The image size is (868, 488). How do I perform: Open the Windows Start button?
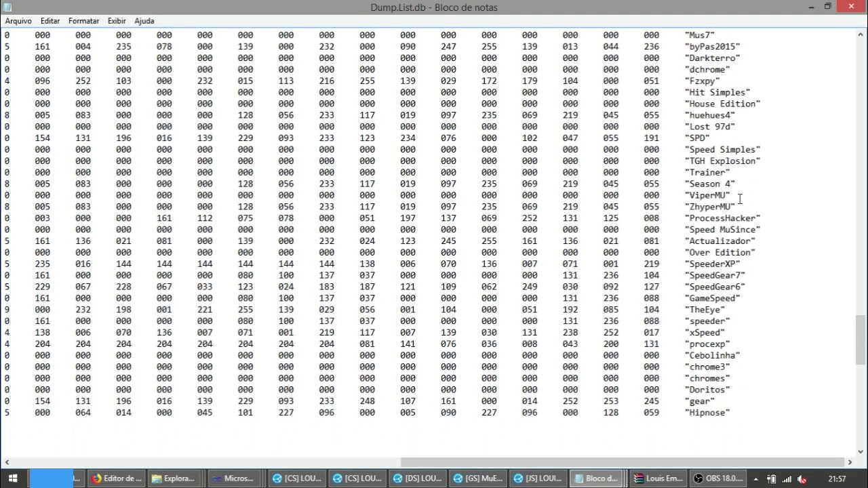[13, 478]
